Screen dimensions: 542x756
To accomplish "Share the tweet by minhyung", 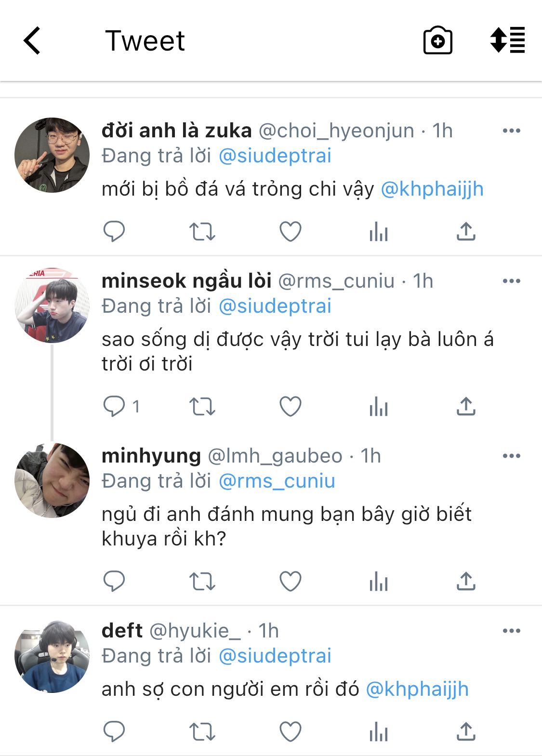I will tap(466, 581).
